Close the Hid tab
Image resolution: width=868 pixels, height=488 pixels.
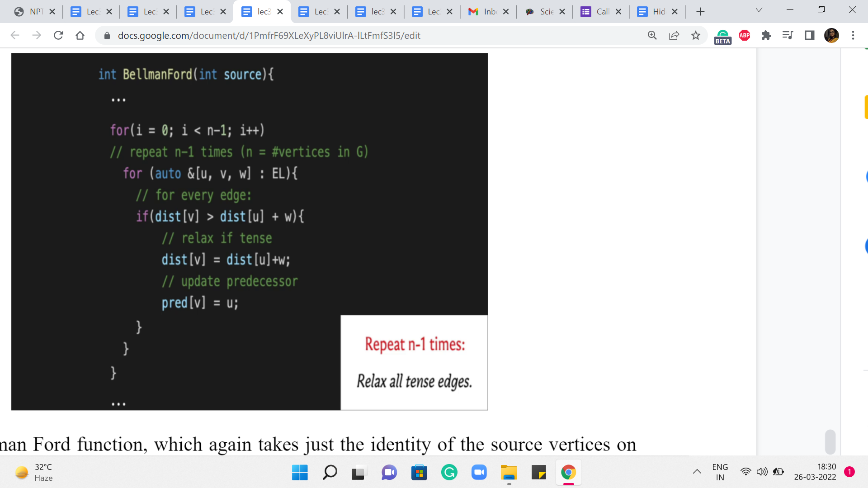coord(675,12)
